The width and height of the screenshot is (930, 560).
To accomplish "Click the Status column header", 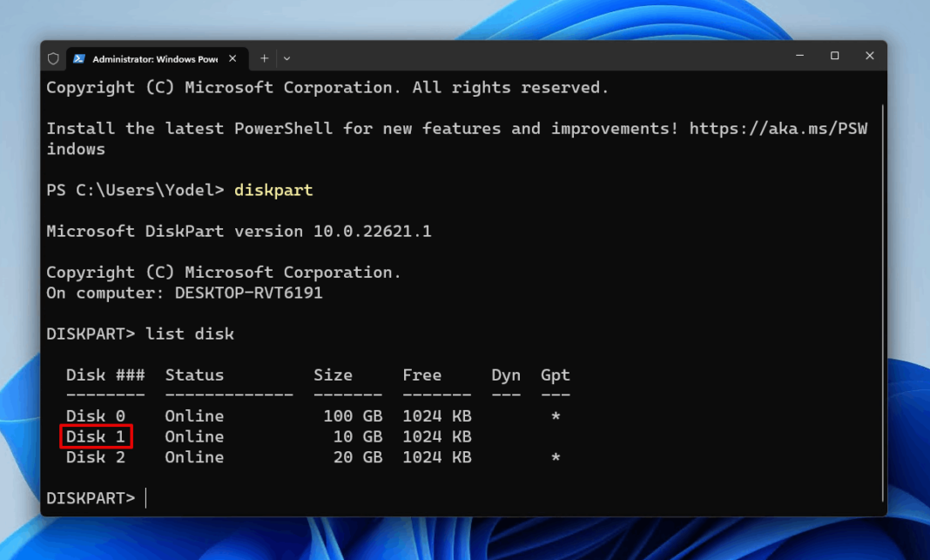I will click(x=194, y=375).
